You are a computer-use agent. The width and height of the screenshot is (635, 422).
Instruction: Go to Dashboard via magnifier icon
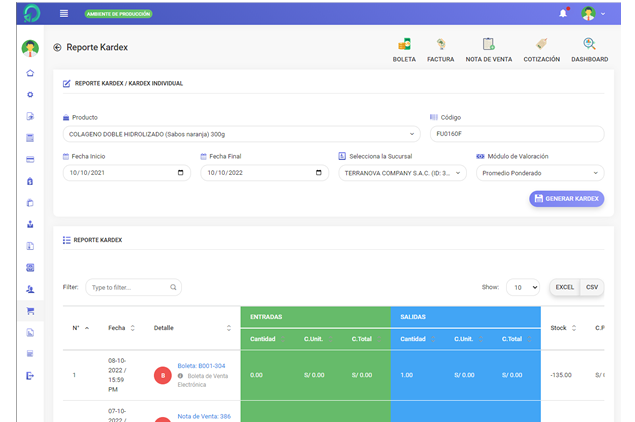pyautogui.click(x=589, y=45)
